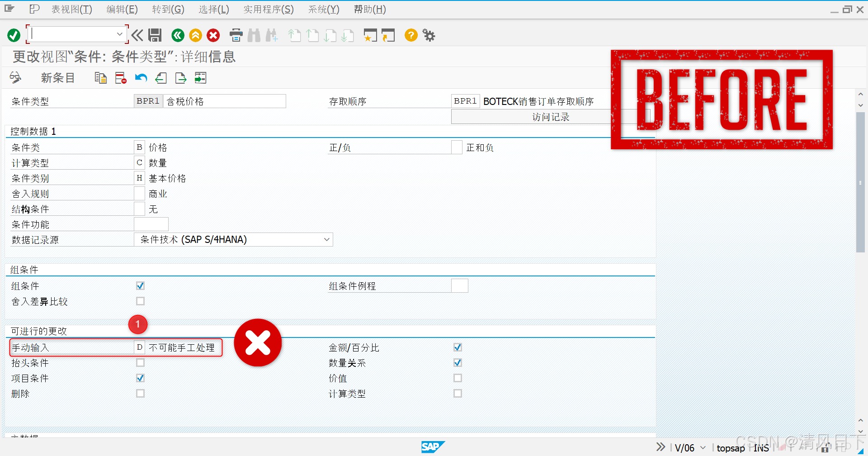Open the Customize Local Layout gear icon

click(x=428, y=35)
